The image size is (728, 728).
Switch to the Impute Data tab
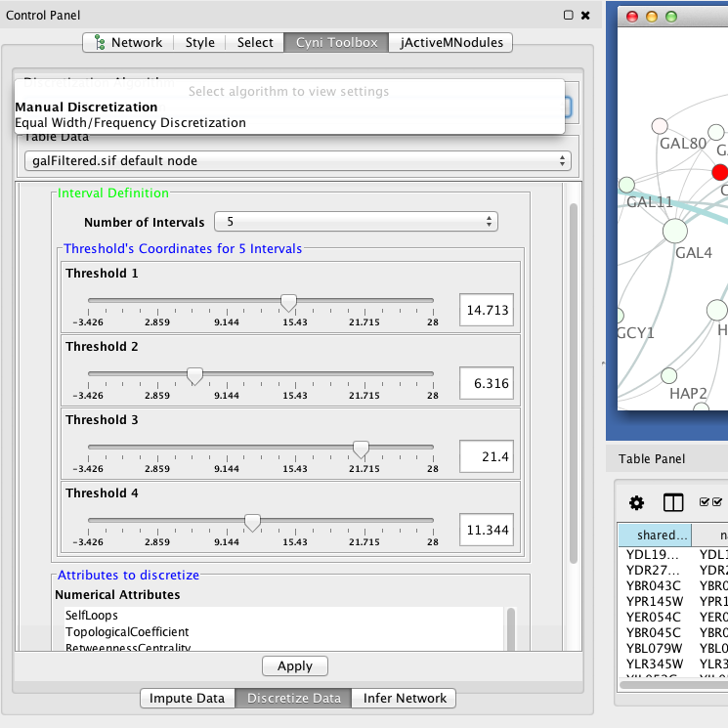(x=188, y=698)
